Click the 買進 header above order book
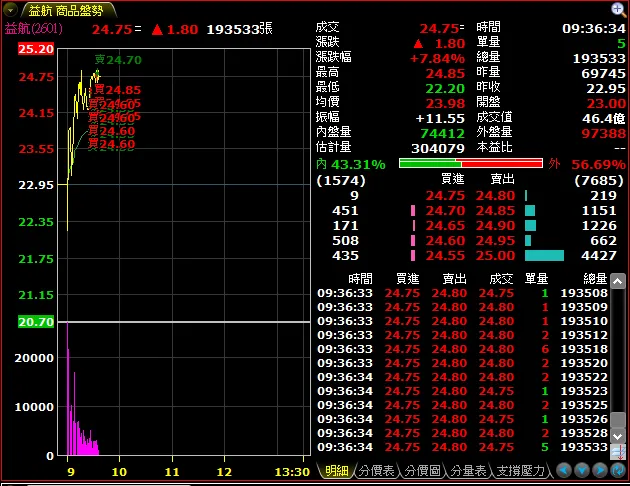 pos(452,179)
